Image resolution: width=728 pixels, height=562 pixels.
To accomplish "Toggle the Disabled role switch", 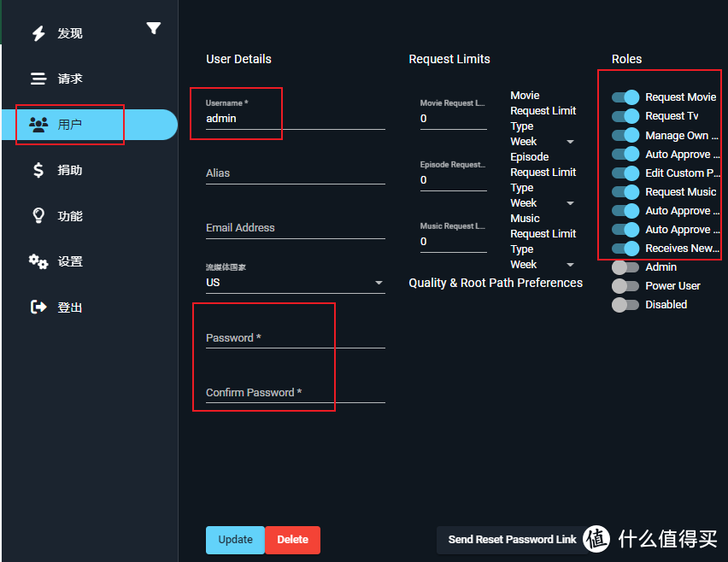I will point(625,305).
